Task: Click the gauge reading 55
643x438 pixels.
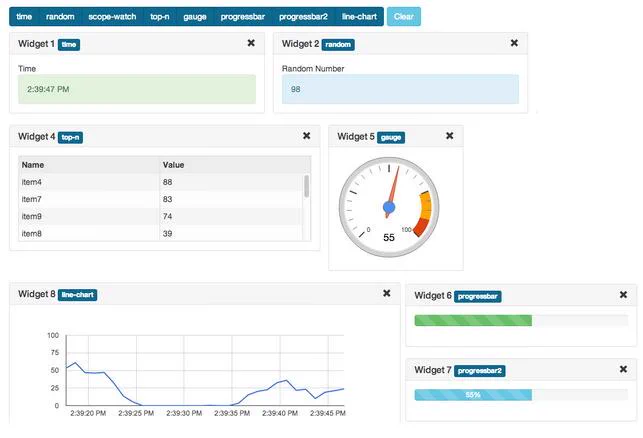Action: pos(389,237)
